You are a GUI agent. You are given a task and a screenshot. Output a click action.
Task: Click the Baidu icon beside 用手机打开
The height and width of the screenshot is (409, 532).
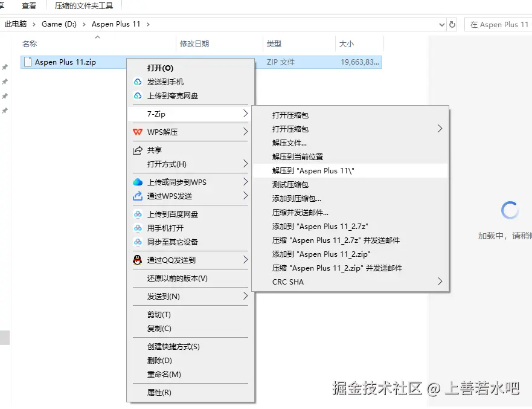point(138,228)
